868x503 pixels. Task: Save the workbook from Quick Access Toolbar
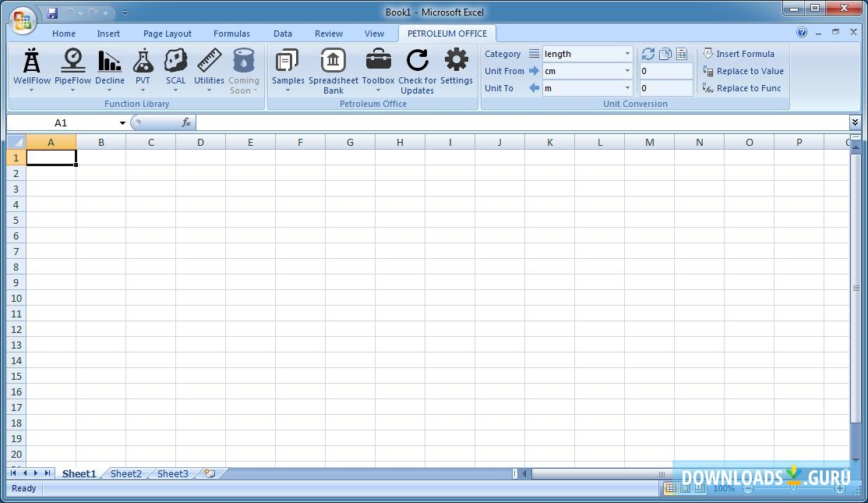pyautogui.click(x=52, y=12)
